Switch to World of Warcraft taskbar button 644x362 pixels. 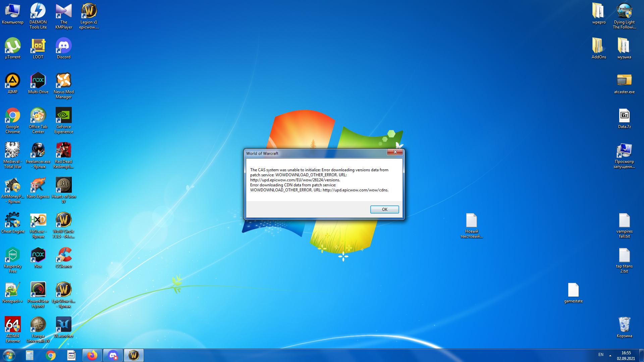(x=134, y=355)
